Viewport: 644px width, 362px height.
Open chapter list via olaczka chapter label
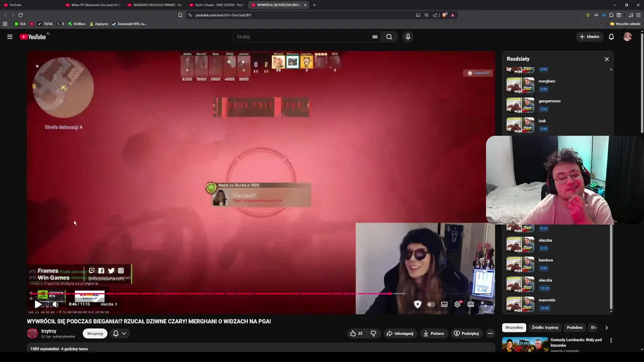109,304
